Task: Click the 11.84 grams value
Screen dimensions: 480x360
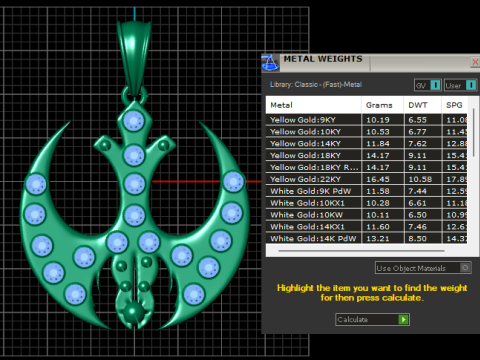Action: click(x=378, y=144)
